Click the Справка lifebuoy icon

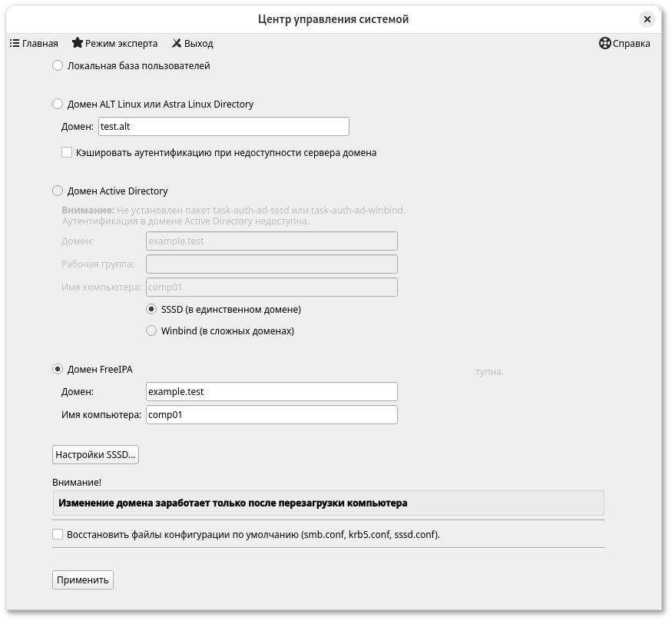coord(604,44)
